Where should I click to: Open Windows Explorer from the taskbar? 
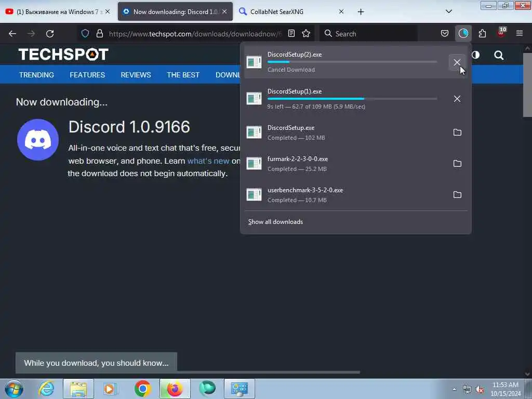pos(78,389)
